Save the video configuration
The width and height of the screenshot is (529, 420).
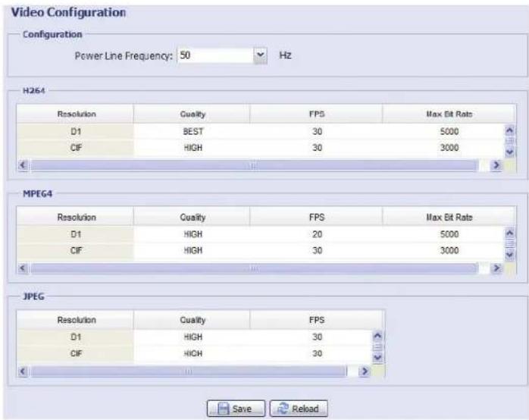pos(236,409)
